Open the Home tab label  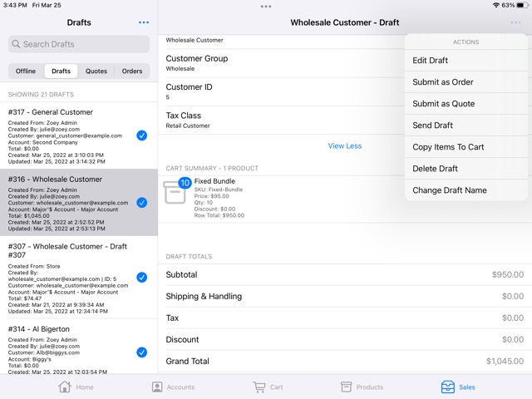point(85,387)
